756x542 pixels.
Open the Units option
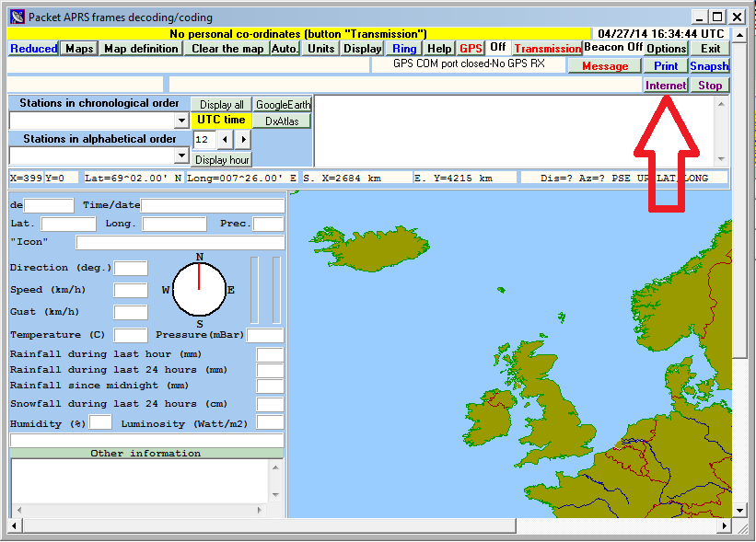click(321, 49)
